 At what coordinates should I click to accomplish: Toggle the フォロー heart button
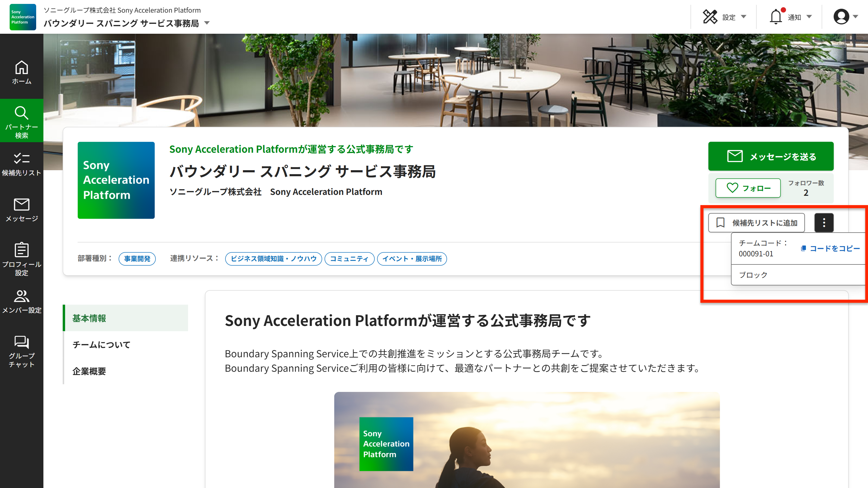(748, 188)
